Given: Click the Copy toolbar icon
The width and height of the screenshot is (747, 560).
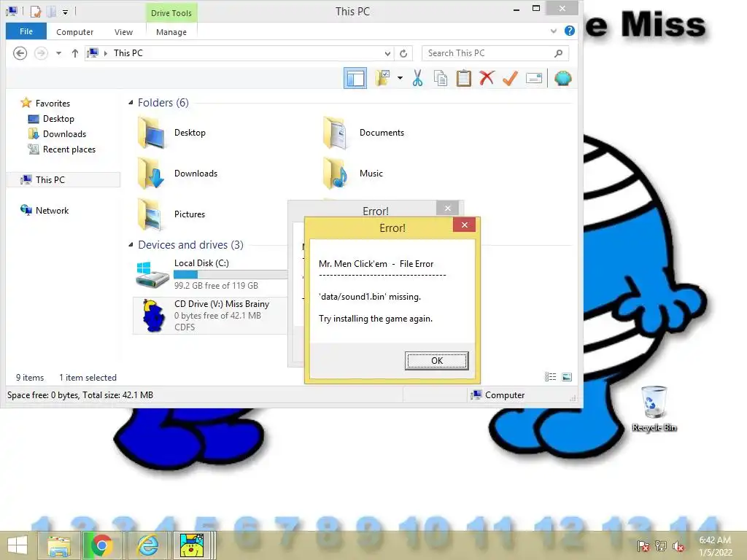Looking at the screenshot, I should tap(440, 78).
